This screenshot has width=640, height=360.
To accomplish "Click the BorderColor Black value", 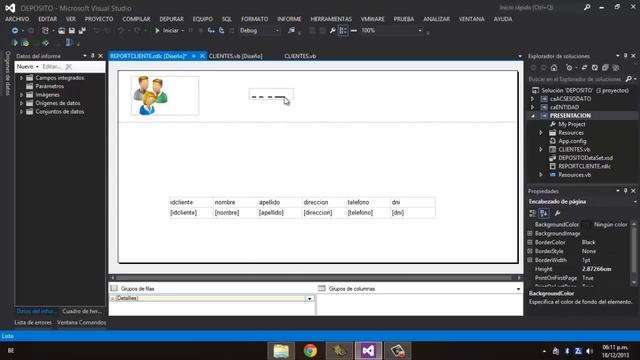I will click(588, 242).
